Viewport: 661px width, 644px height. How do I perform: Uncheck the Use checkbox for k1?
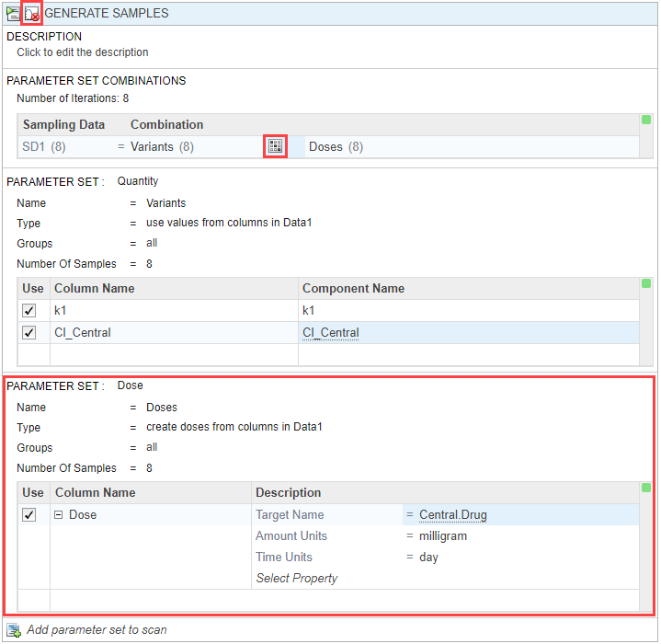coord(29,311)
